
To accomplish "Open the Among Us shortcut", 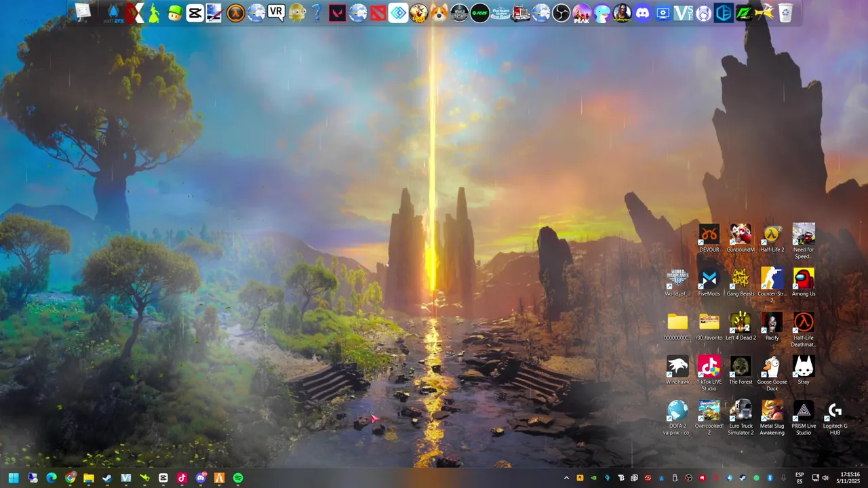I will point(804,283).
